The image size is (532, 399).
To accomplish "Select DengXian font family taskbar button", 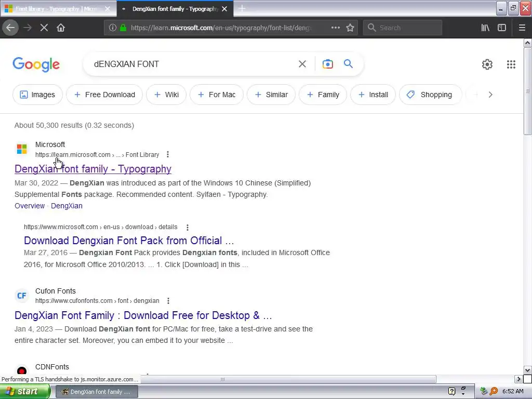I will 96,392.
